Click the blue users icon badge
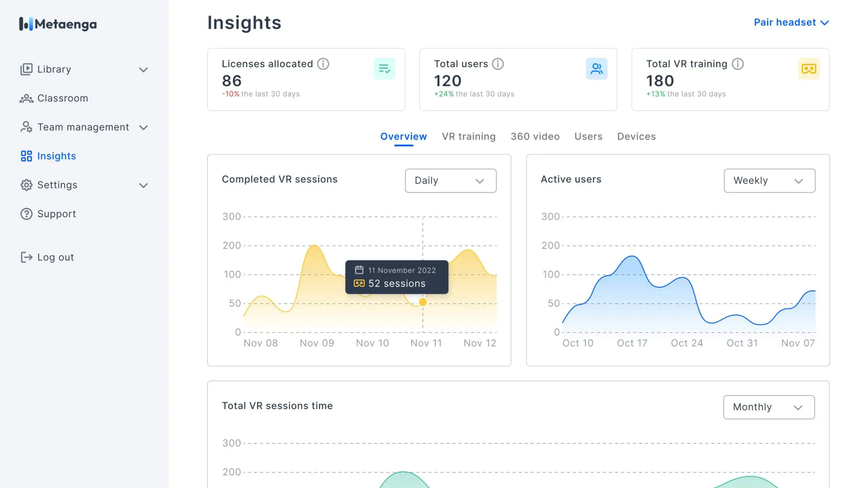 coord(596,69)
